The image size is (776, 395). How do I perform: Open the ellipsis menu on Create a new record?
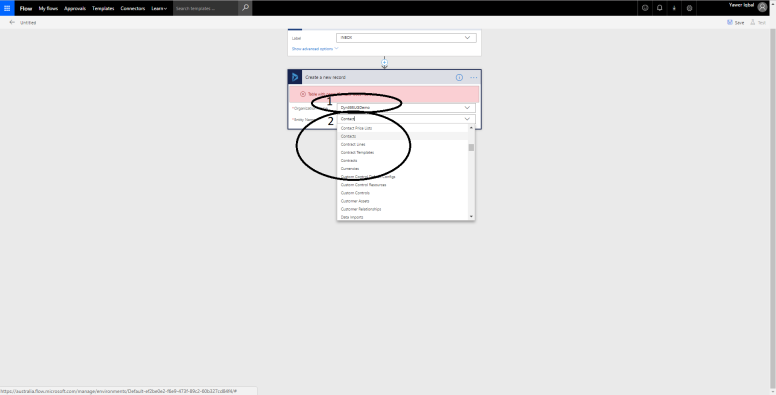[474, 77]
